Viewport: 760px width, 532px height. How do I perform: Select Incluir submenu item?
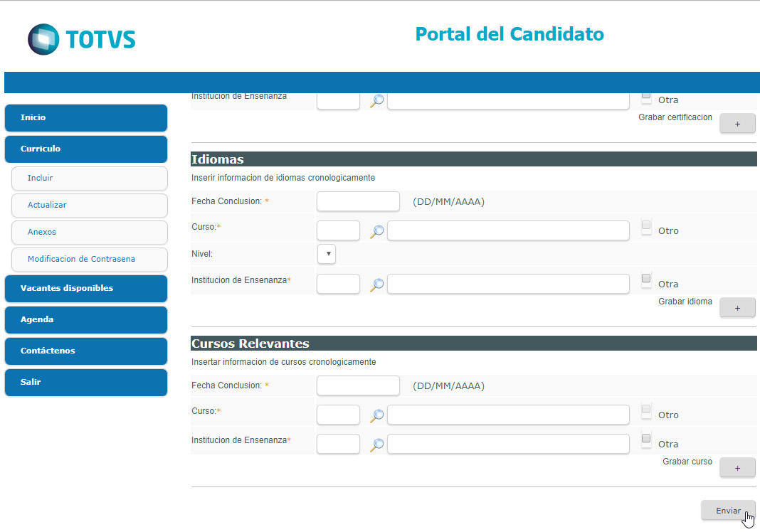pyautogui.click(x=90, y=179)
